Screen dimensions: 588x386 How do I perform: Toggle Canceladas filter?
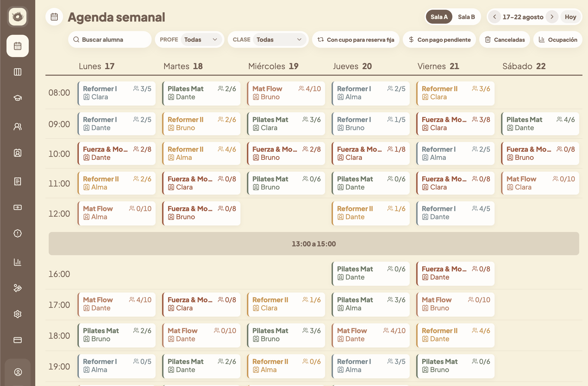pyautogui.click(x=505, y=39)
